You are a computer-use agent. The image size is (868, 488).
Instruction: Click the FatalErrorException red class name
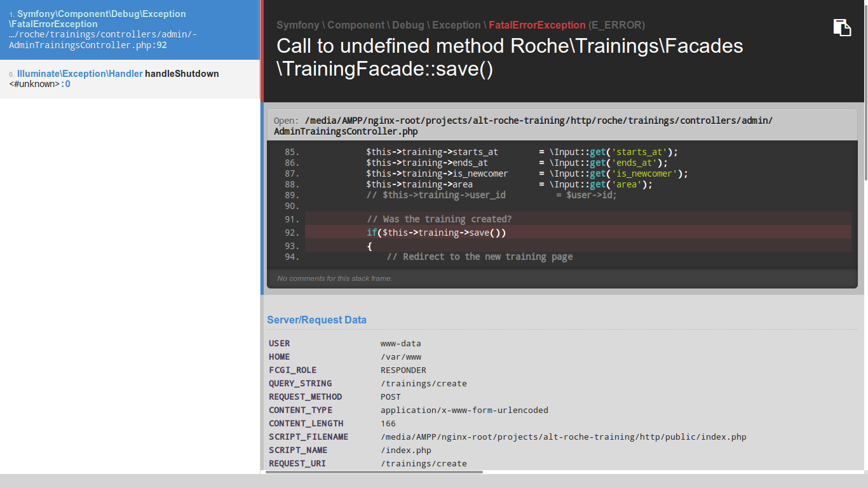pyautogui.click(x=537, y=25)
